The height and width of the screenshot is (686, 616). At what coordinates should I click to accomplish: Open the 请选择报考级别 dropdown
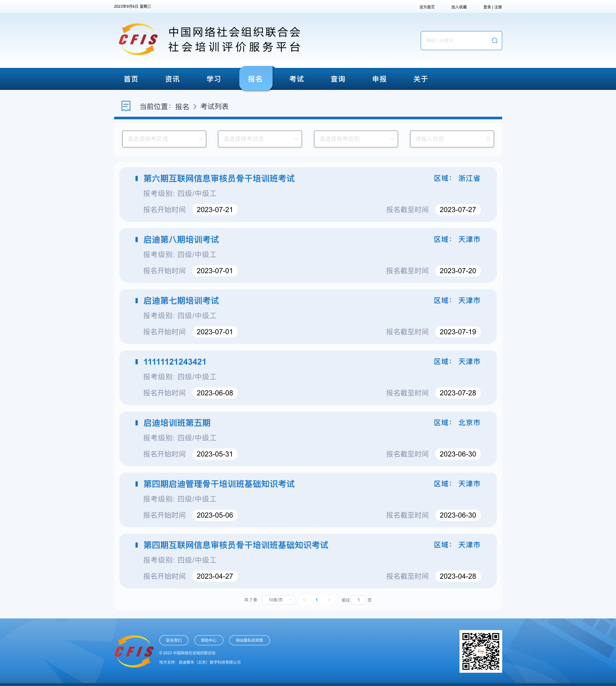click(x=356, y=139)
